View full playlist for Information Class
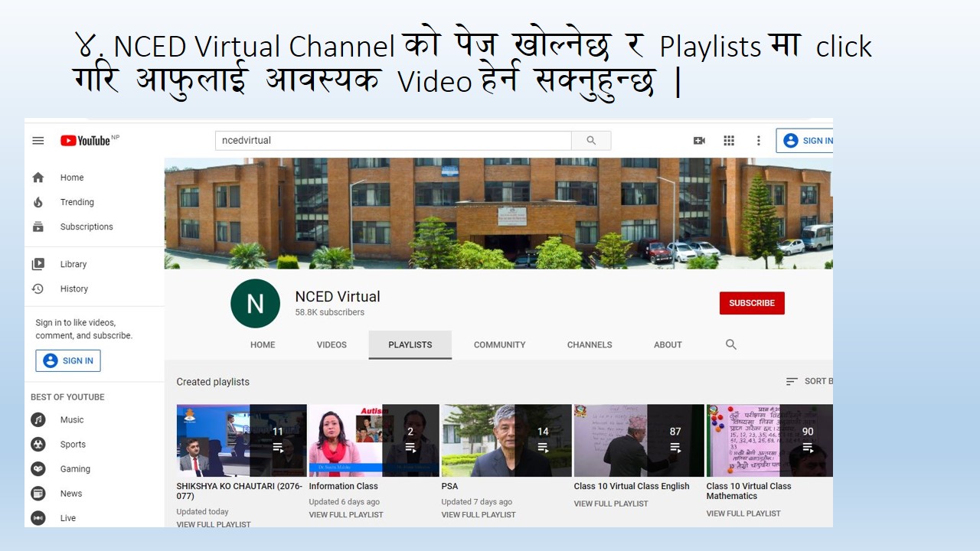This screenshot has width=980, height=551. click(346, 515)
